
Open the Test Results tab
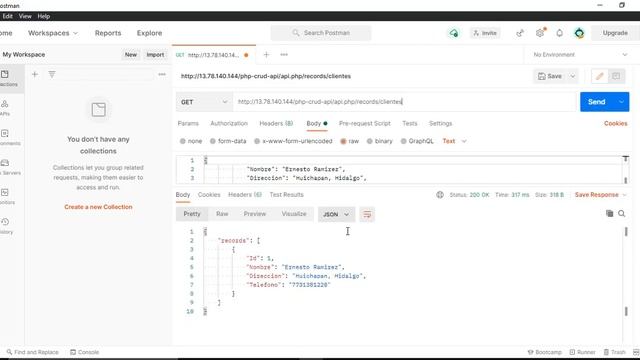pyautogui.click(x=287, y=195)
